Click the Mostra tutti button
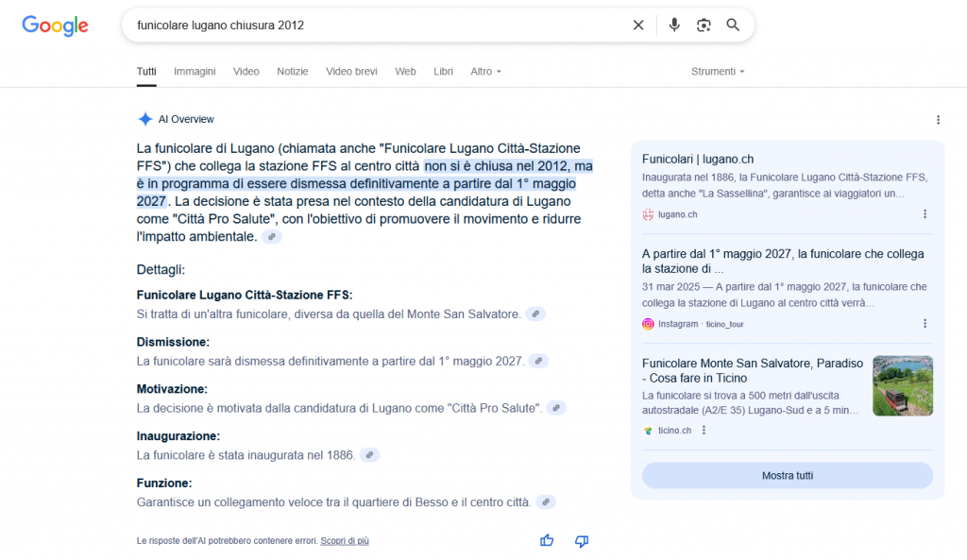The image size is (967, 560). (x=787, y=476)
